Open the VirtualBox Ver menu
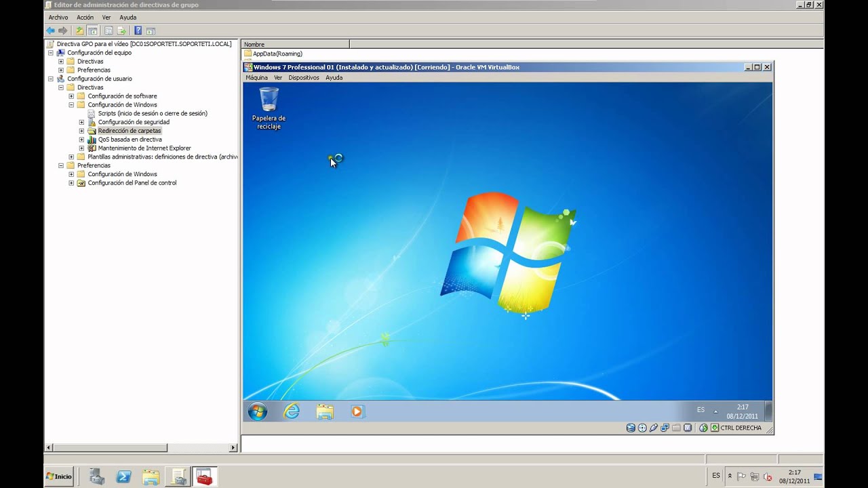Image resolution: width=868 pixels, height=488 pixels. coord(278,77)
